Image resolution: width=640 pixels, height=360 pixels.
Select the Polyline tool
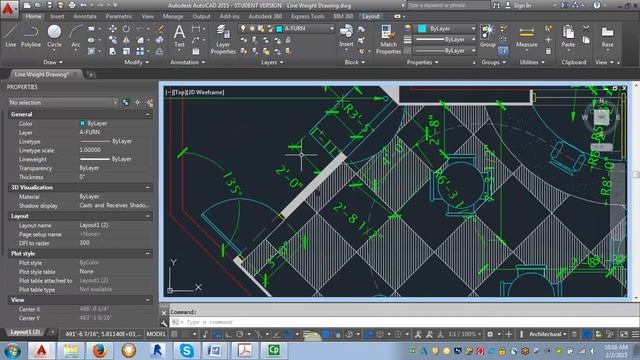pos(31,36)
